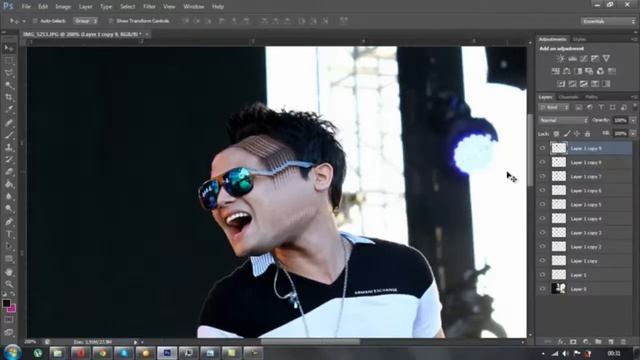Select the Rectangular Marquee tool
The image size is (640, 360).
click(9, 61)
